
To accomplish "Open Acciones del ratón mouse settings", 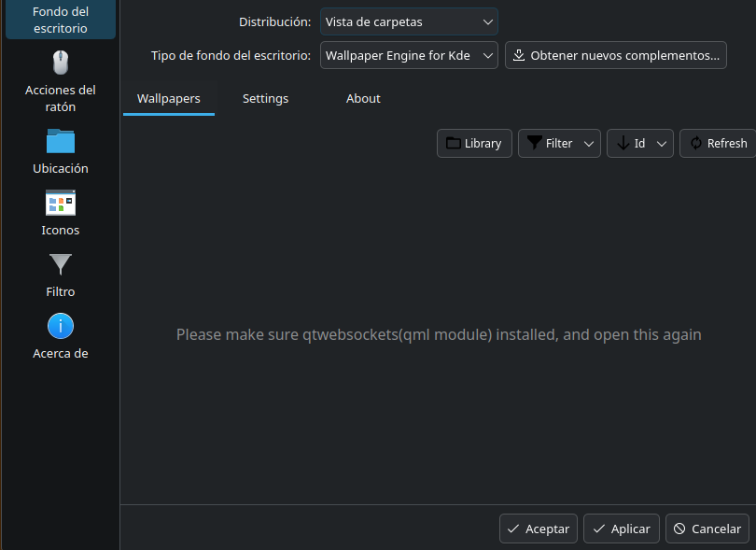I will tap(61, 81).
